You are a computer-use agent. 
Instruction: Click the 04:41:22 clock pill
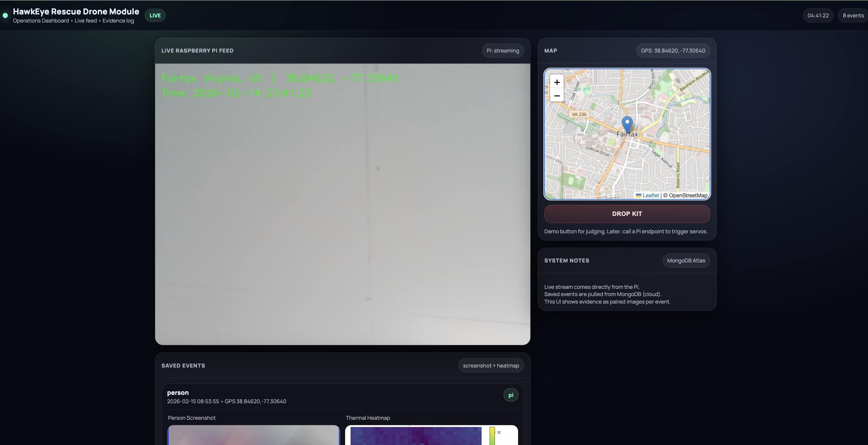pyautogui.click(x=818, y=16)
